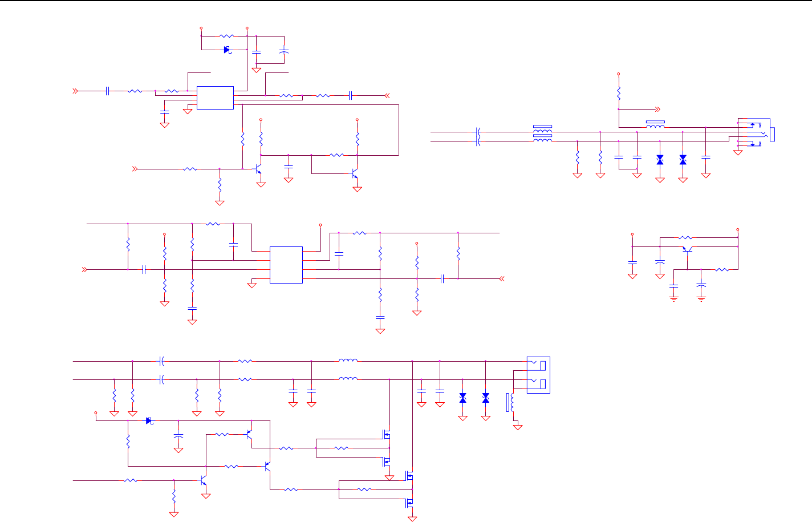812x522 pixels.
Task: Select the Schottky diode in the bottom circuit
Action: point(149,421)
